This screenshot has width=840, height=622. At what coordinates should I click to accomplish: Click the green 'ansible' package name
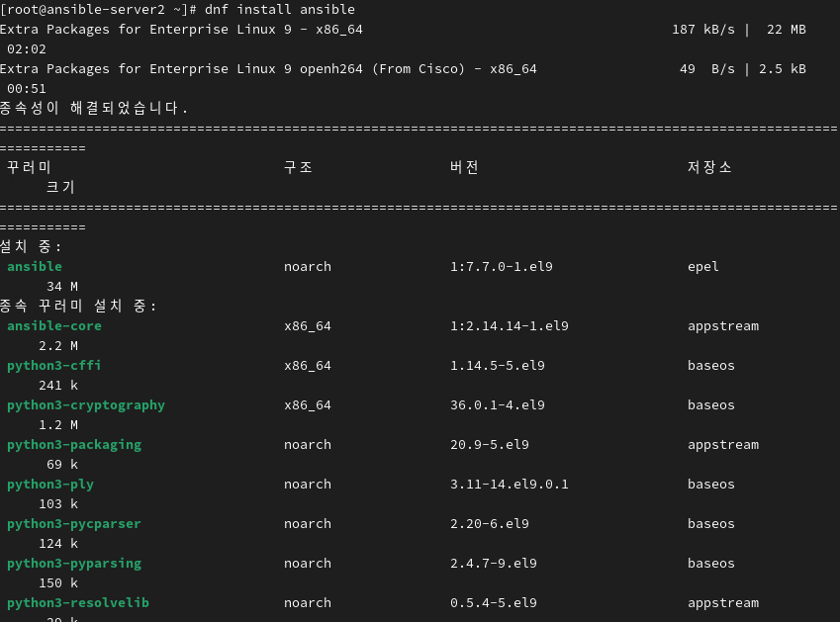(35, 267)
